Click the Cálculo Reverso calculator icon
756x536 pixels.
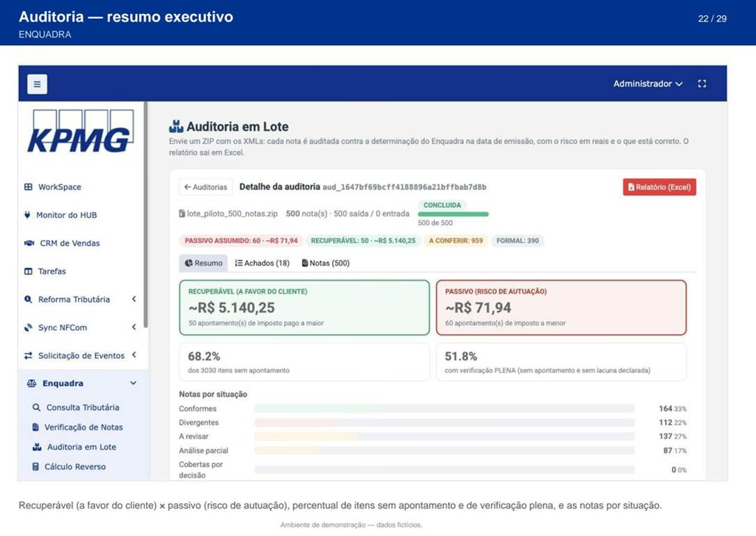[x=36, y=466]
